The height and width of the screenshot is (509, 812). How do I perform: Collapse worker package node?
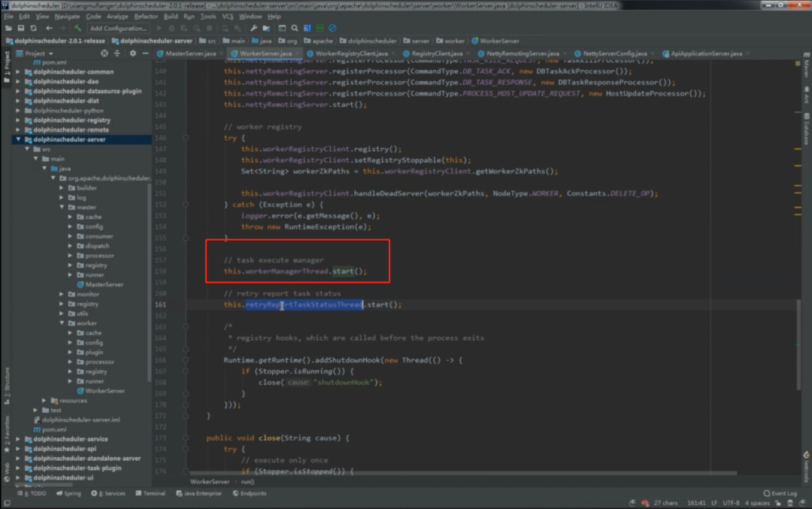(62, 323)
